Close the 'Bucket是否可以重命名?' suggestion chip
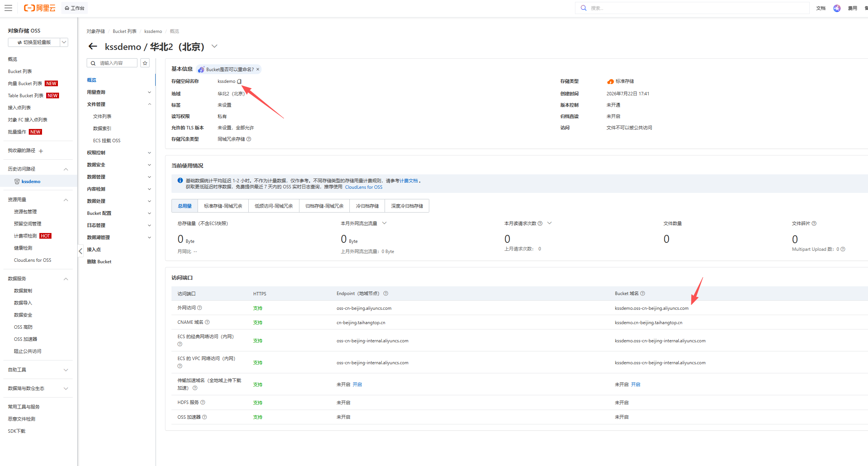 coord(258,69)
